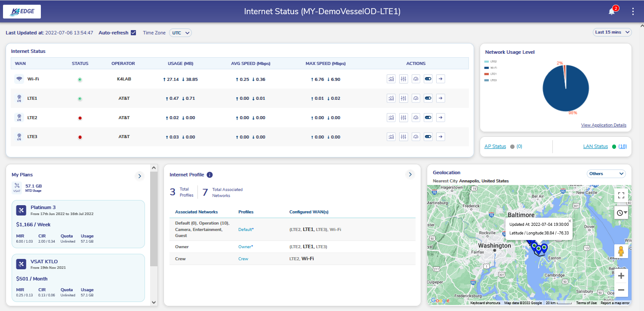The height and width of the screenshot is (311, 644).
Task: Disable the LTE2 WAN toggle
Action: click(428, 118)
